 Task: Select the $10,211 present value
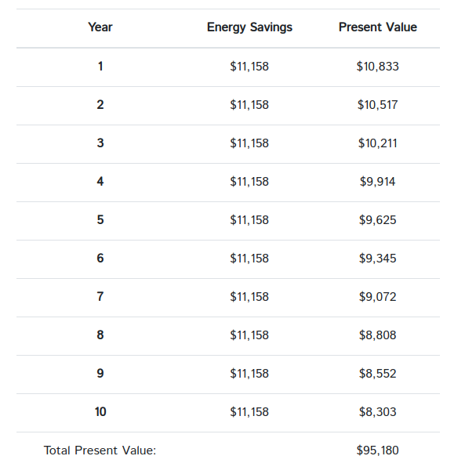378,143
